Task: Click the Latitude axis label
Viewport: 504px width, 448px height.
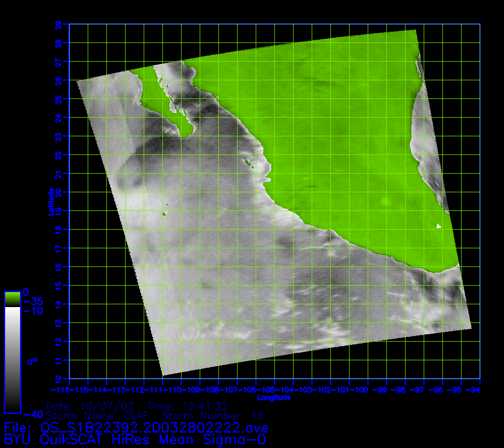Action: click(x=50, y=202)
